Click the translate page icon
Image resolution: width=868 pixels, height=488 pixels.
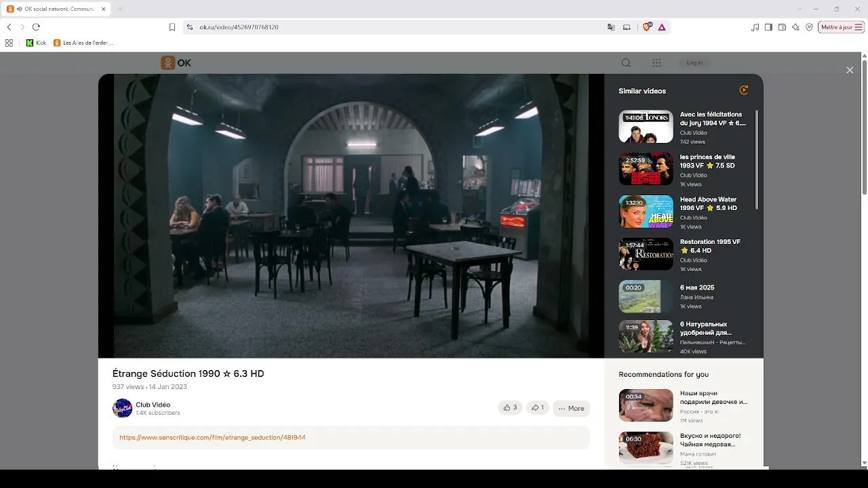611,27
